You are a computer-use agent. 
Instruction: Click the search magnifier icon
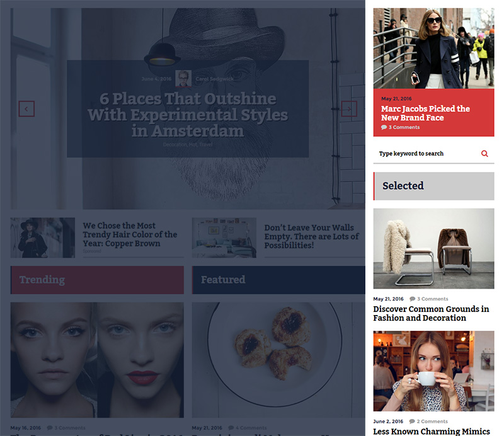(484, 154)
